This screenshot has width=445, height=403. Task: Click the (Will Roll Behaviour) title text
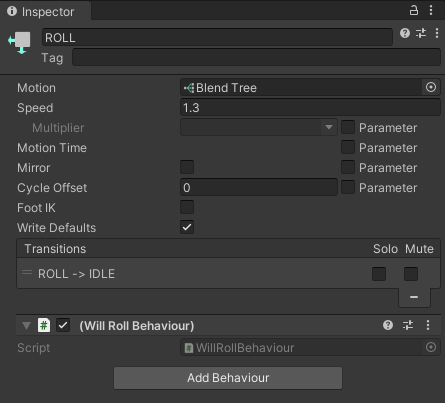137,326
